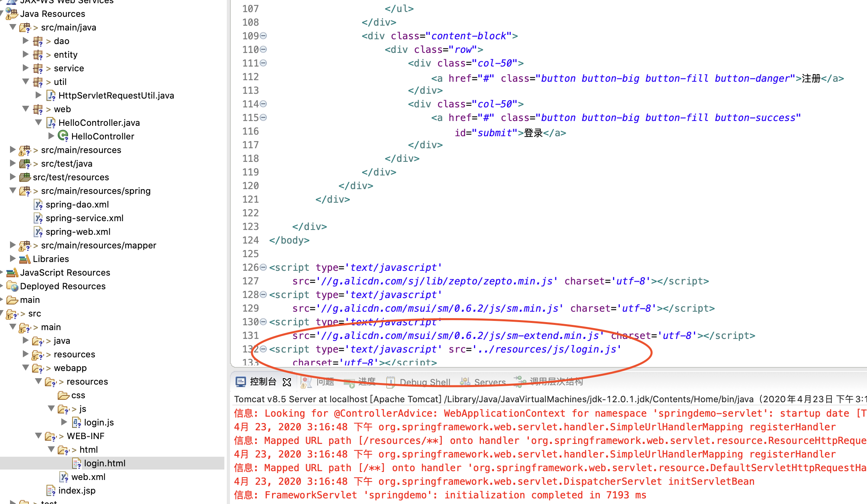
Task: Select spring-web.xml in the tree
Action: 78,232
